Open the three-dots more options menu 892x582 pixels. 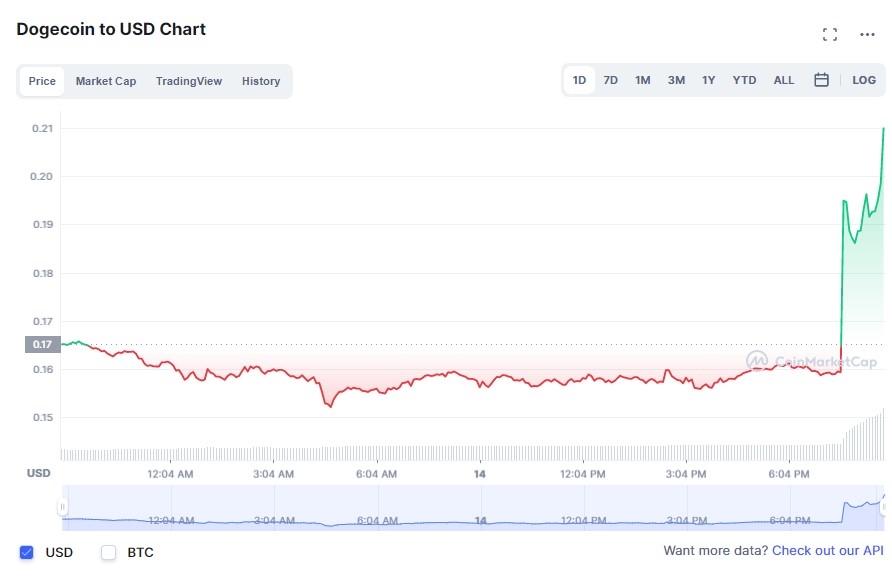coord(867,35)
